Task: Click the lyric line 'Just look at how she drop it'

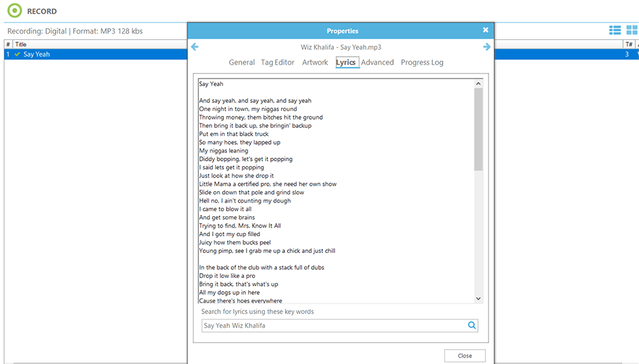Action: [x=237, y=176]
